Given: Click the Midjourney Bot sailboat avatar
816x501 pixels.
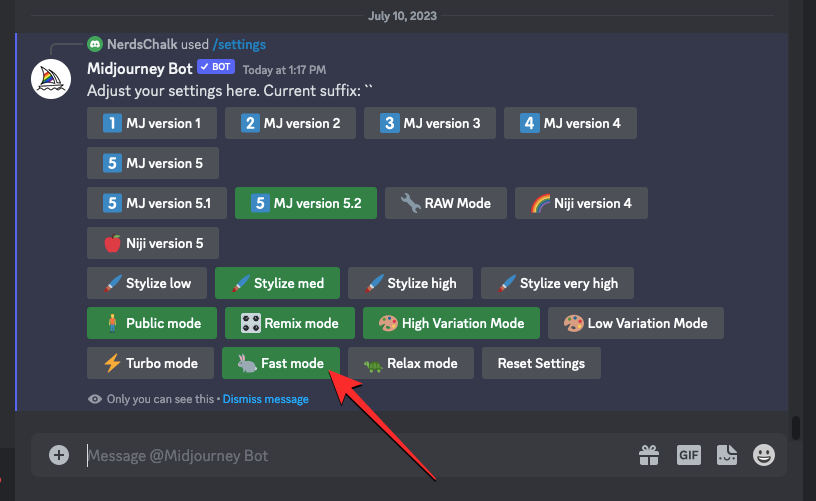Looking at the screenshot, I should pos(51,79).
